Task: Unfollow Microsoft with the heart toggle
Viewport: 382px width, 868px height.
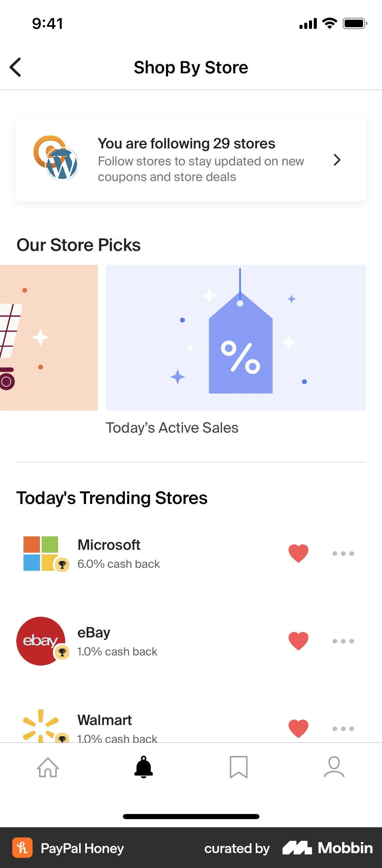Action: click(298, 553)
